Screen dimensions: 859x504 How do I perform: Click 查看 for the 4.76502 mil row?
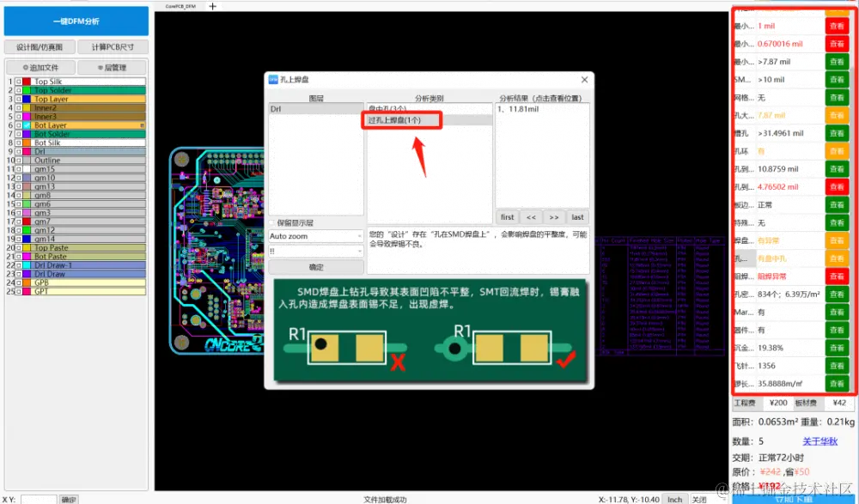837,187
